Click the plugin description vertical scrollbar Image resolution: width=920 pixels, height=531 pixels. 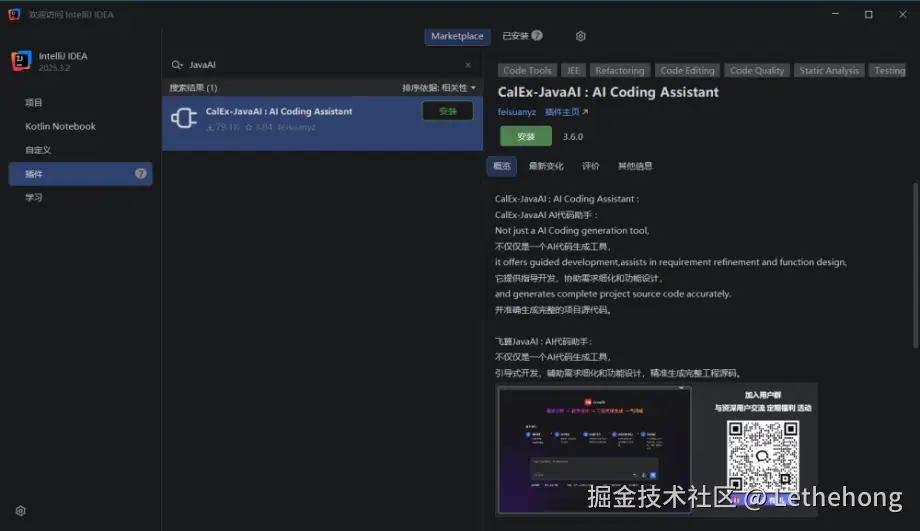(915, 265)
